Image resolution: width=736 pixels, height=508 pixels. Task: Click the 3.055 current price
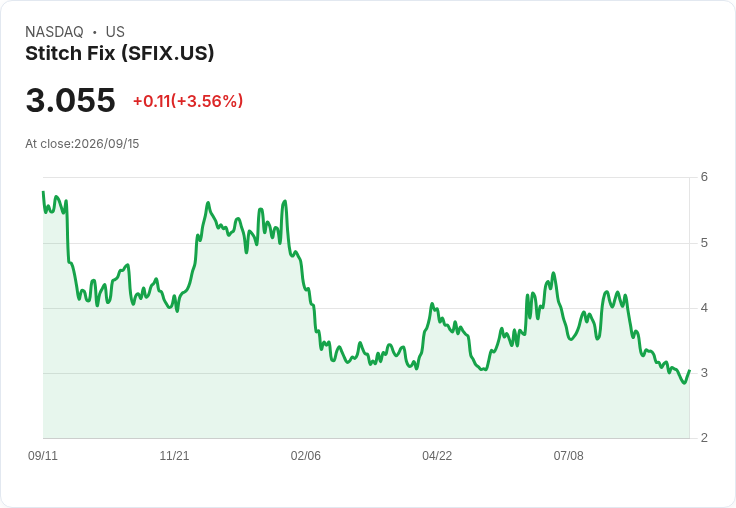click(x=70, y=100)
